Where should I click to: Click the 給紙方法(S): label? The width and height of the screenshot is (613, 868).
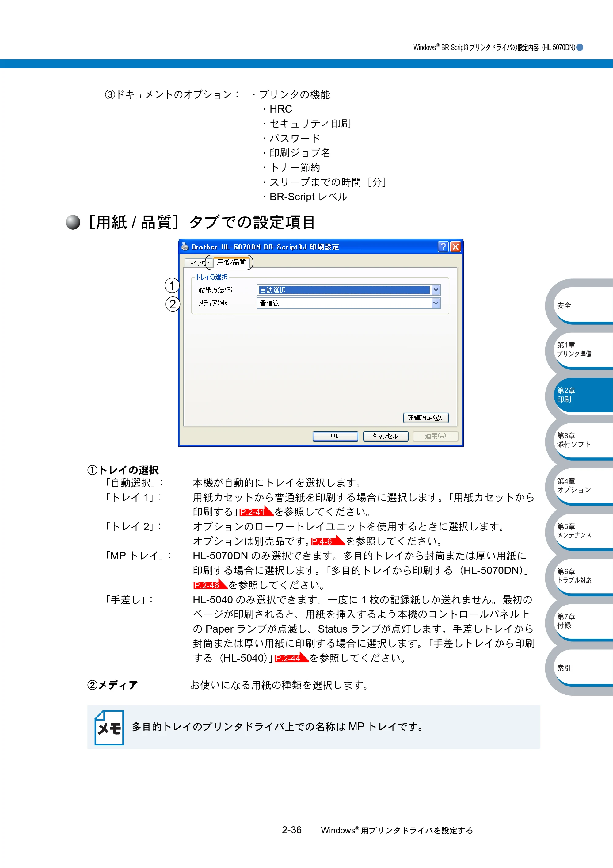(216, 290)
